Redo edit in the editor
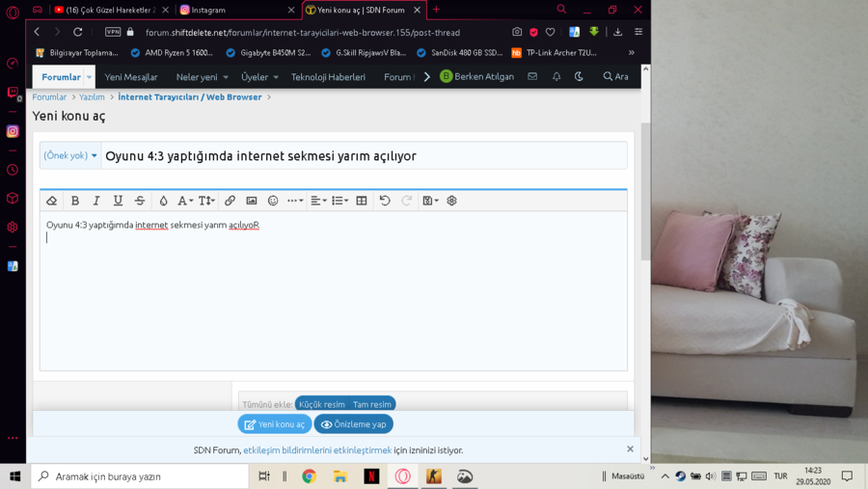This screenshot has height=489, width=868. click(x=406, y=201)
